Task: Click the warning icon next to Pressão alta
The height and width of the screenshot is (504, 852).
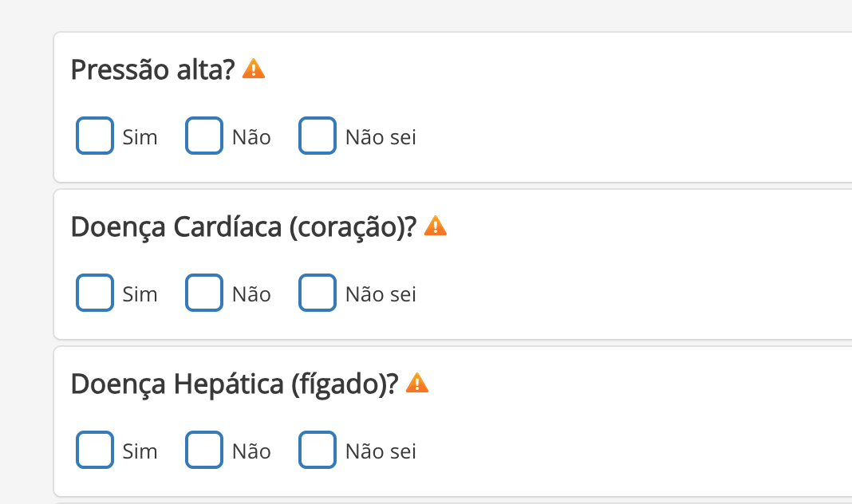Action: pos(254,69)
